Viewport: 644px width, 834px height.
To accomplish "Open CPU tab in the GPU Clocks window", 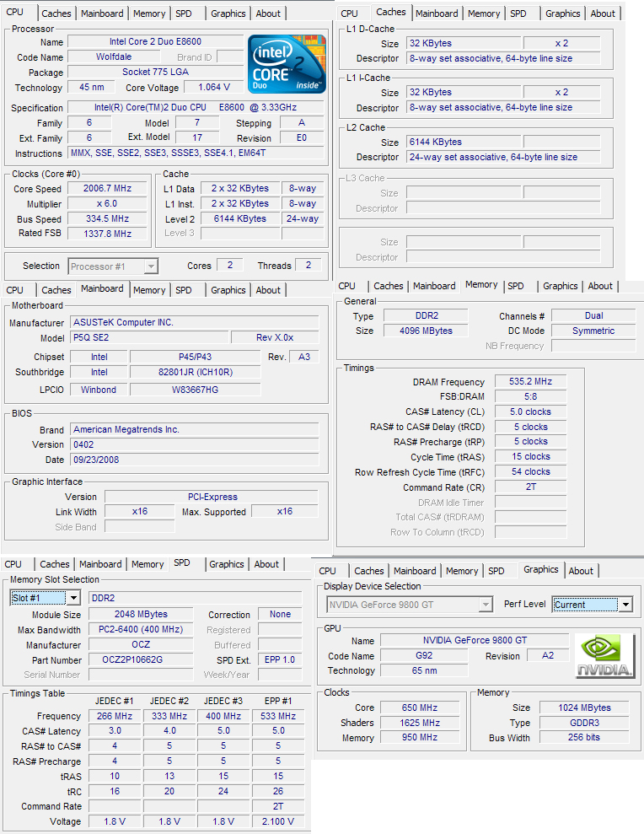I will coord(328,571).
